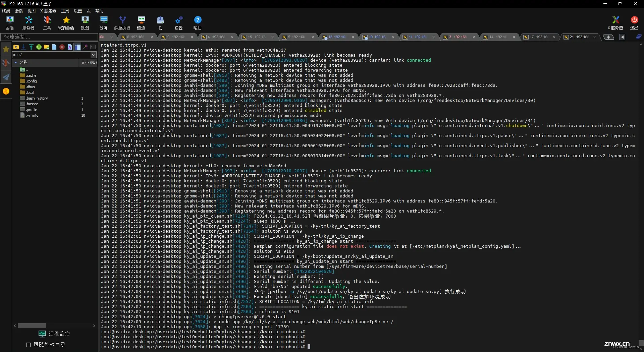
Task: Toggle 'Follow terminal folder' (跟随终端目录) checkbox
Action: [29, 345]
